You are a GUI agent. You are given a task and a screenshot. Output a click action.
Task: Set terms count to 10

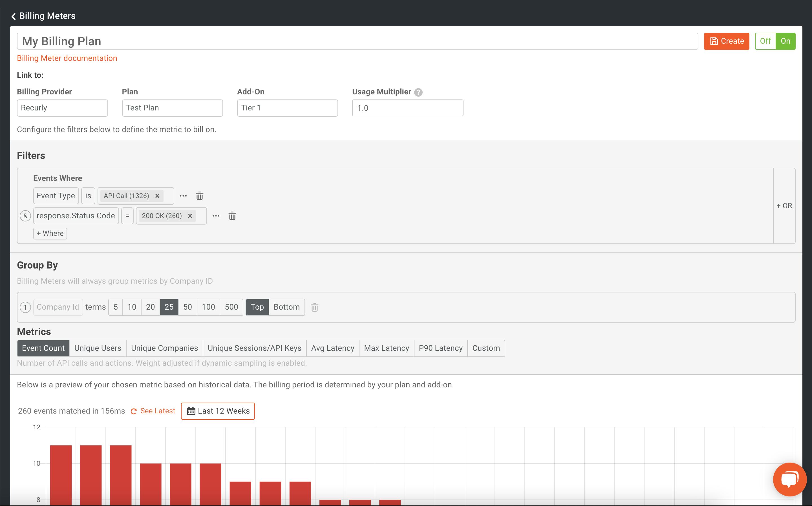tap(132, 307)
